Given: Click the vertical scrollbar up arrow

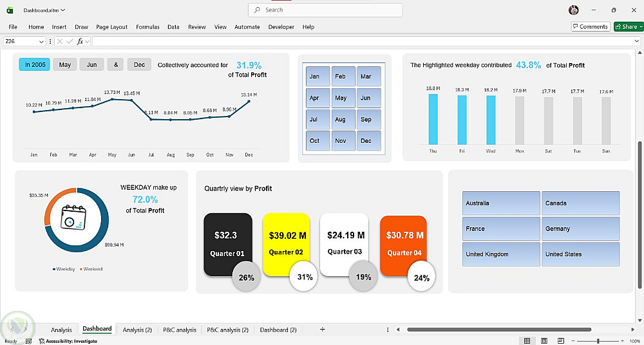Looking at the screenshot, I should click(x=639, y=53).
